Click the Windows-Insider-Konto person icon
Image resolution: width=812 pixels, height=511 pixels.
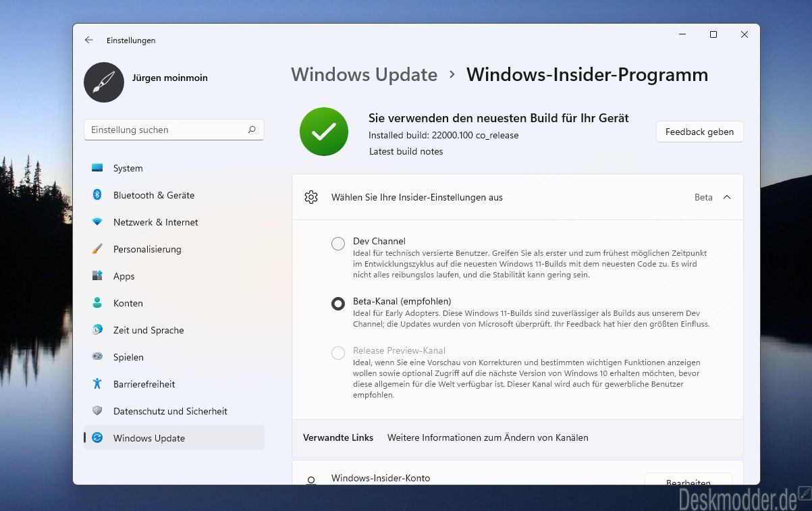click(311, 481)
